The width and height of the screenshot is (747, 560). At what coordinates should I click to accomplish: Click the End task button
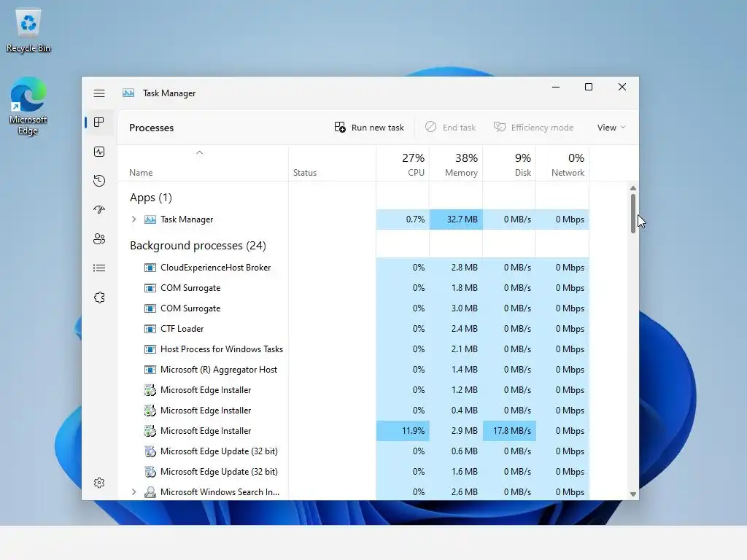[451, 127]
